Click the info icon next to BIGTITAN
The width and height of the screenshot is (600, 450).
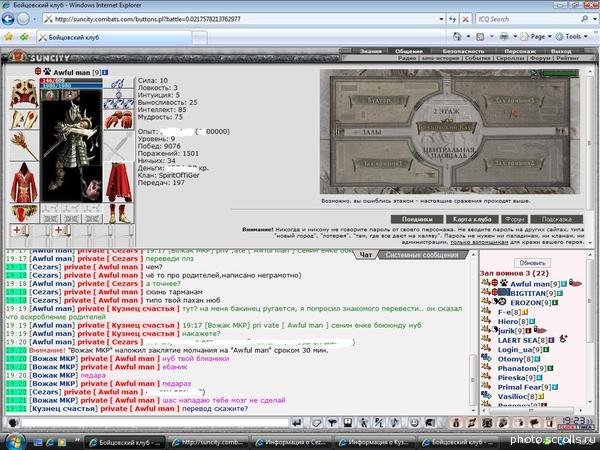[560, 293]
